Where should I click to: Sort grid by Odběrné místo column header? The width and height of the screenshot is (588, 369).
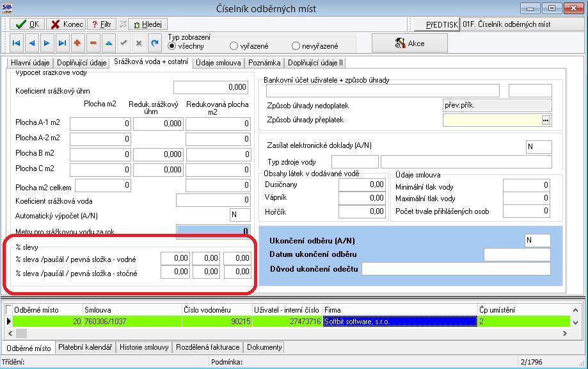tap(47, 309)
